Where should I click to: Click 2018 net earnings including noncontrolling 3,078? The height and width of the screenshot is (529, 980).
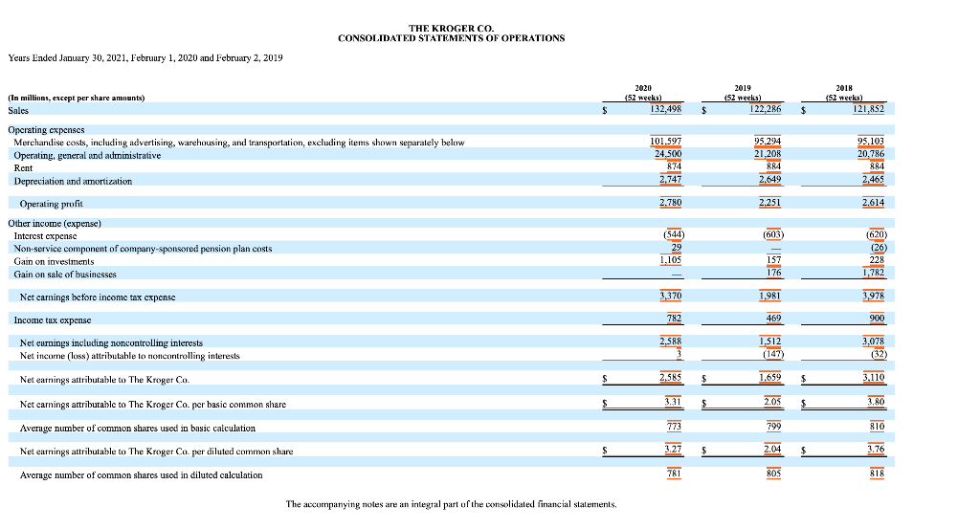pos(874,342)
